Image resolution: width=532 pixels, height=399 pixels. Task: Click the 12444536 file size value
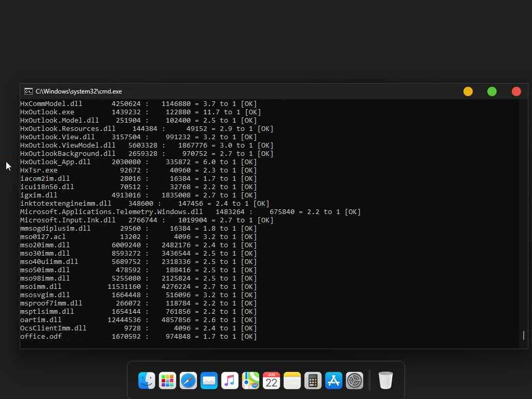(x=124, y=320)
